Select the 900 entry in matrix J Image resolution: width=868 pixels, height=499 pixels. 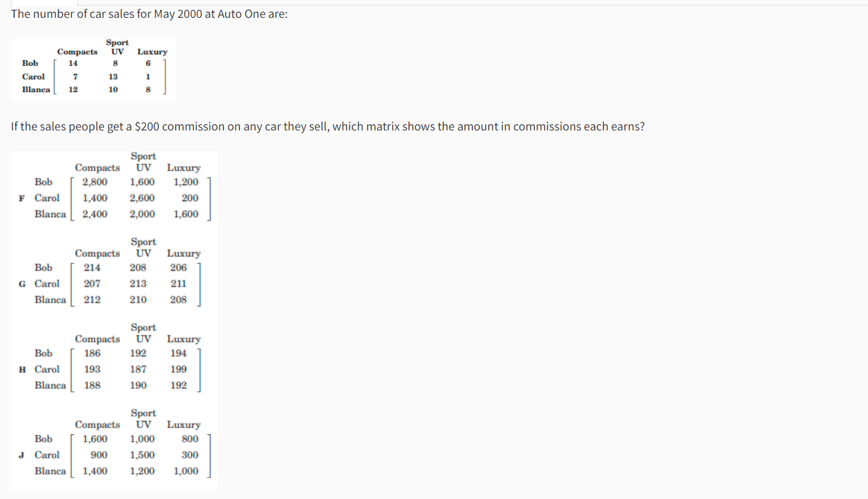[x=98, y=455]
